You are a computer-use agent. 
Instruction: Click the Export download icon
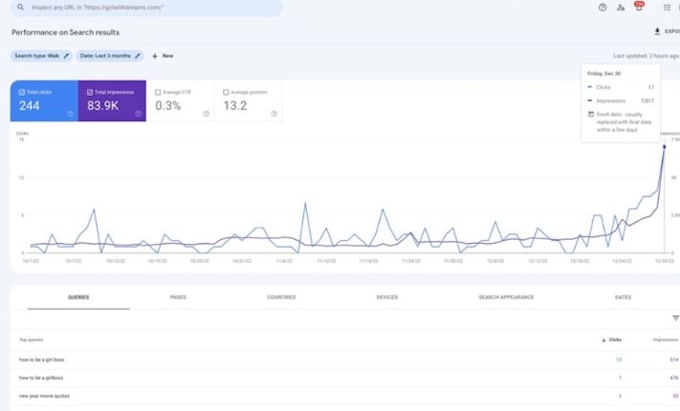point(657,31)
